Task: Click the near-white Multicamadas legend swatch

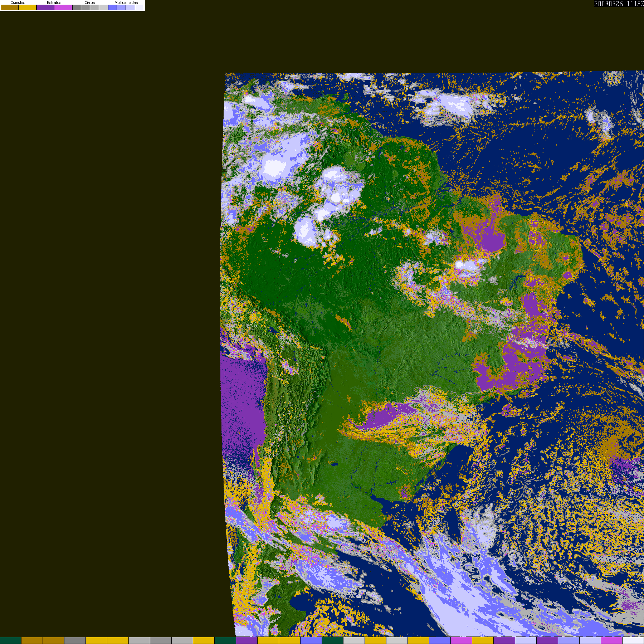Action: (140, 7)
